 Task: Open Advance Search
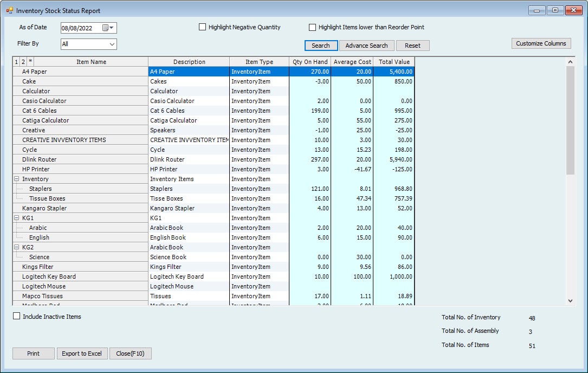(x=366, y=46)
